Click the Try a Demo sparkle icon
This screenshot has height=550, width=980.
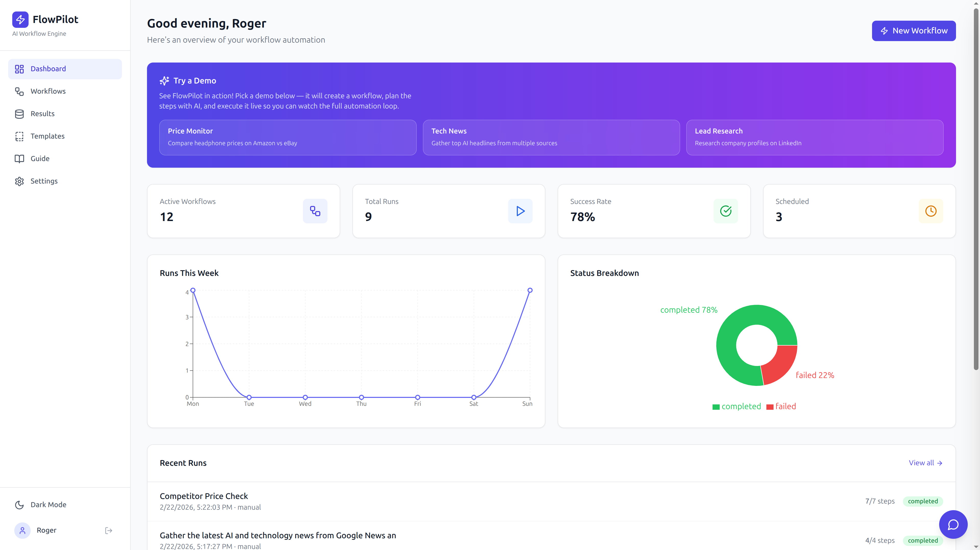click(164, 81)
